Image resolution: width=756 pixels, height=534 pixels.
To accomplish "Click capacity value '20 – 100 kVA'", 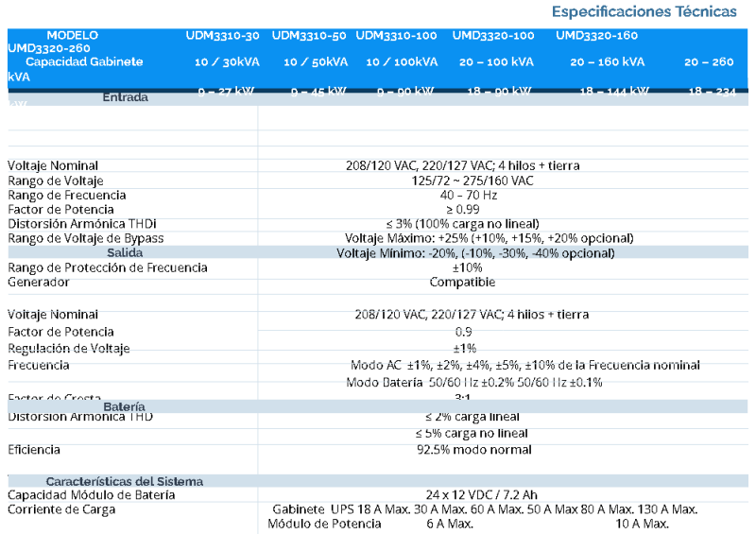I will pyautogui.click(x=496, y=62).
